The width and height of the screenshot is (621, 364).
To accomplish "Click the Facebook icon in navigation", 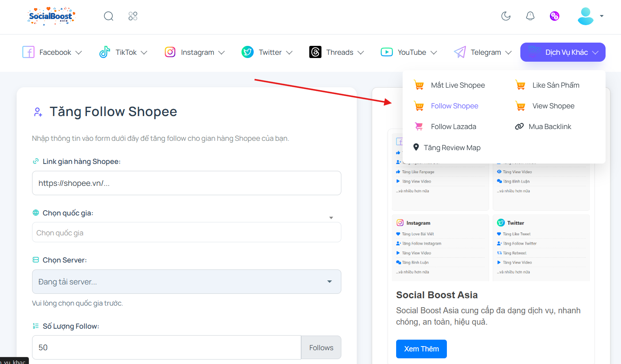I will click(28, 52).
